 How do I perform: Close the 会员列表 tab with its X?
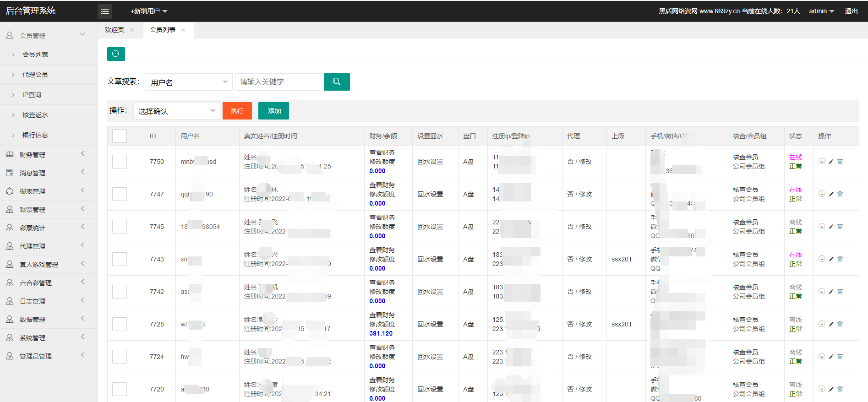[183, 30]
